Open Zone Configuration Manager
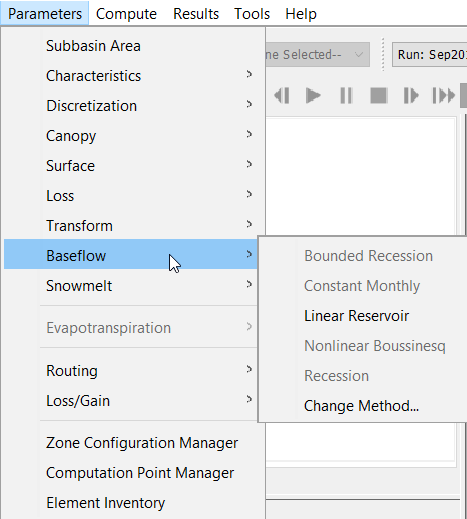Screen dimensions: 467x519 pos(133,443)
